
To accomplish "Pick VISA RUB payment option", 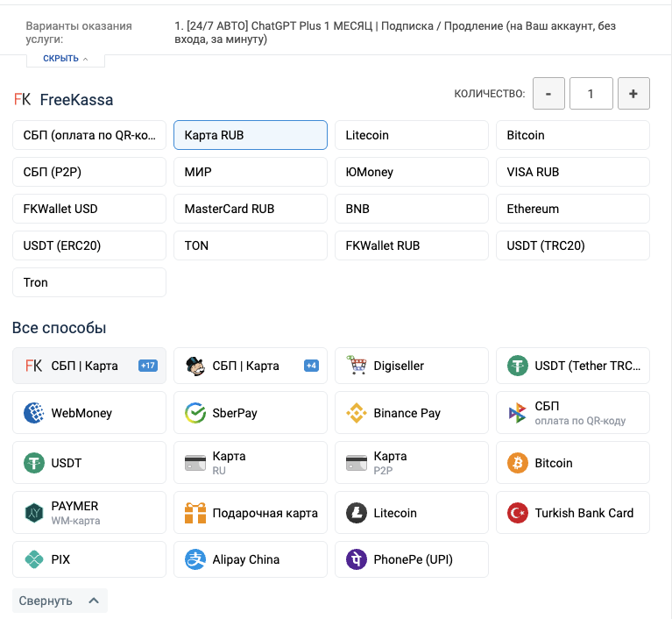I will point(573,172).
